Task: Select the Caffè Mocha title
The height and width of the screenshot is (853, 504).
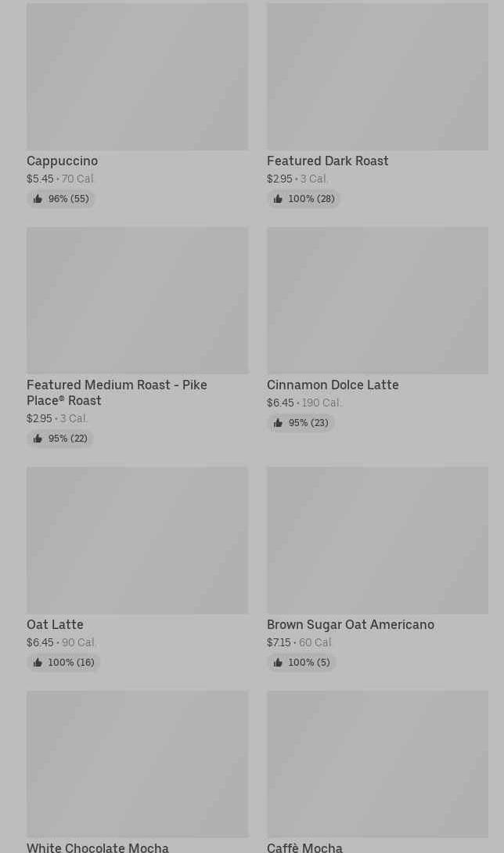Action: pos(304,847)
